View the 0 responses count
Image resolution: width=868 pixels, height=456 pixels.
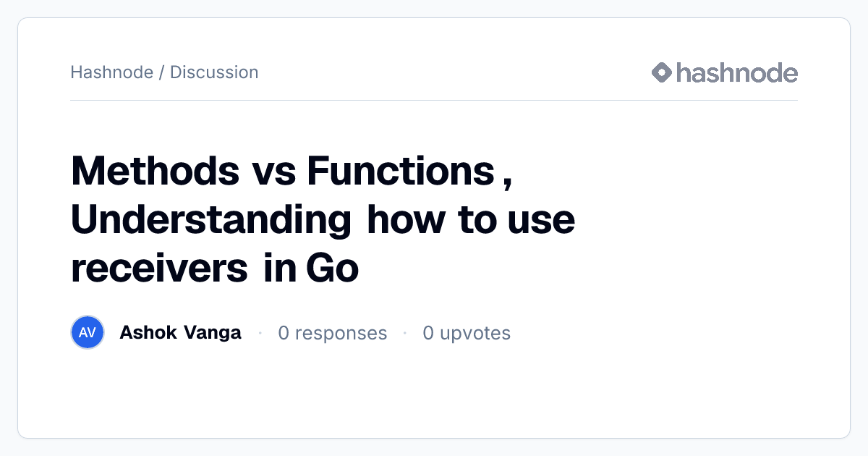pos(332,333)
